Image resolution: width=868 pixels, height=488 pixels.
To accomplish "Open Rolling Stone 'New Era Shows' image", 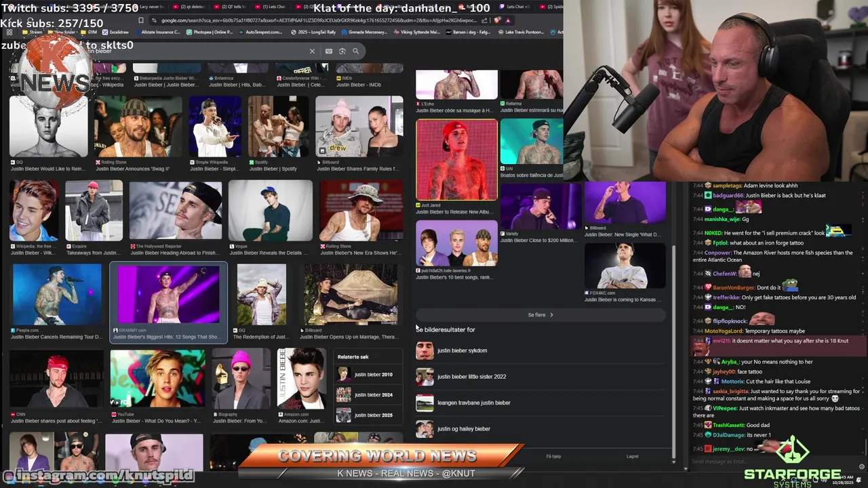I will tap(361, 210).
